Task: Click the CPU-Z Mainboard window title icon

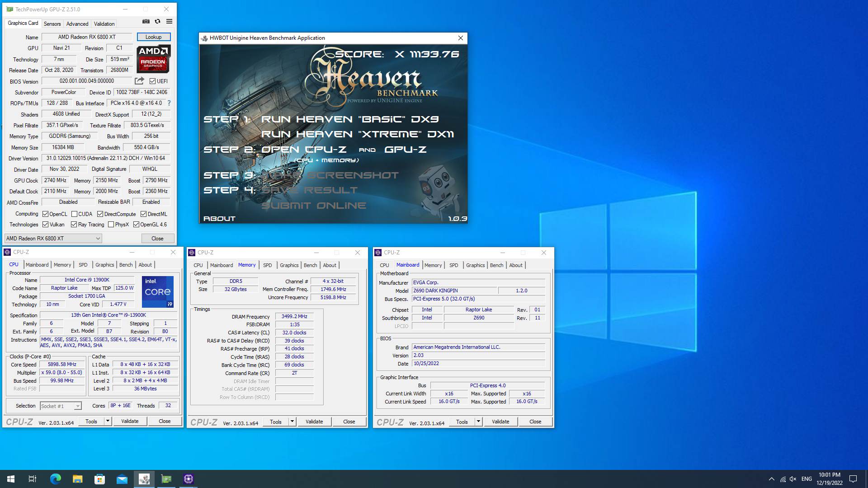Action: click(x=378, y=253)
